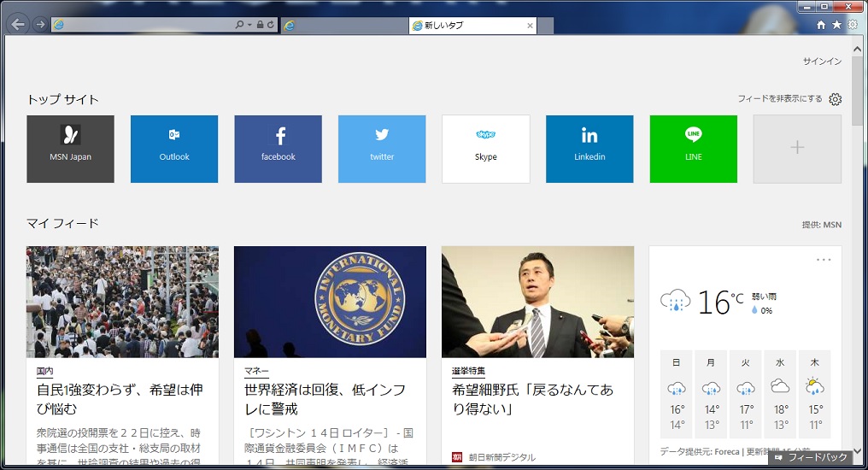
Task: Open the facebook top site tile
Action: coord(278,149)
